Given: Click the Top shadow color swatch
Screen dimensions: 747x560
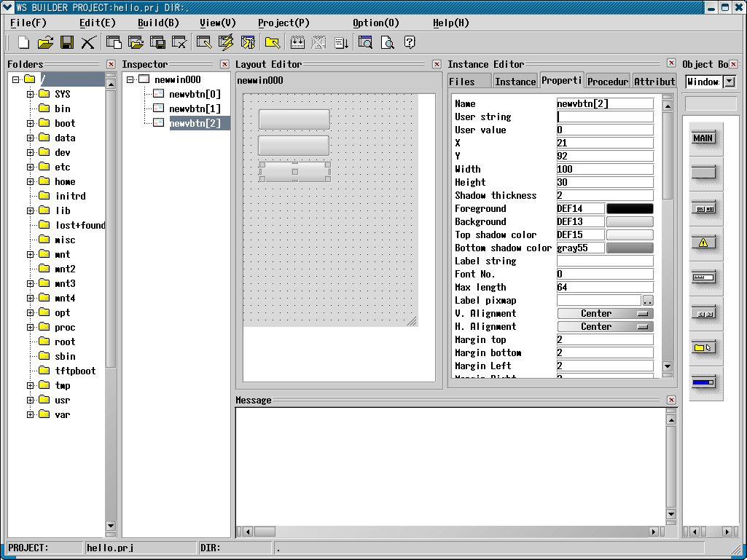Looking at the screenshot, I should point(630,234).
